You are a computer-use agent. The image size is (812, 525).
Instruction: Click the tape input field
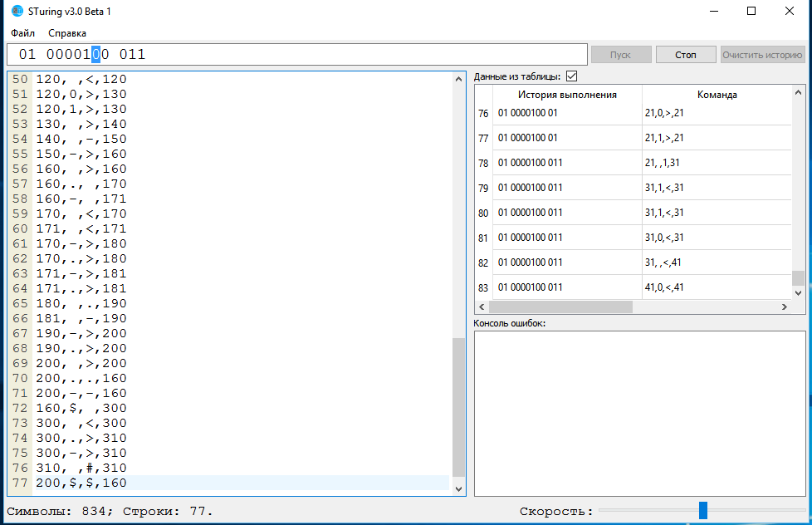[x=297, y=55]
